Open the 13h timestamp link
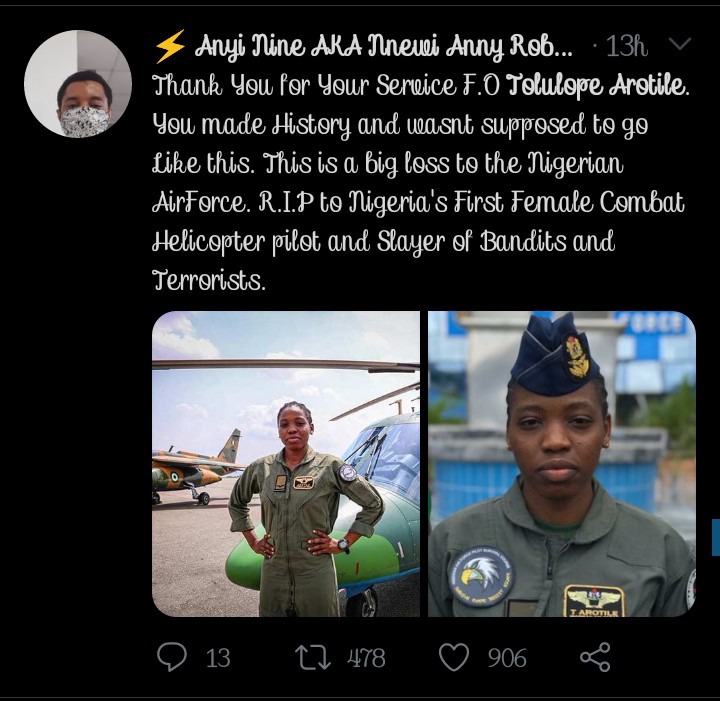The height and width of the screenshot is (701, 720). pyautogui.click(x=626, y=46)
